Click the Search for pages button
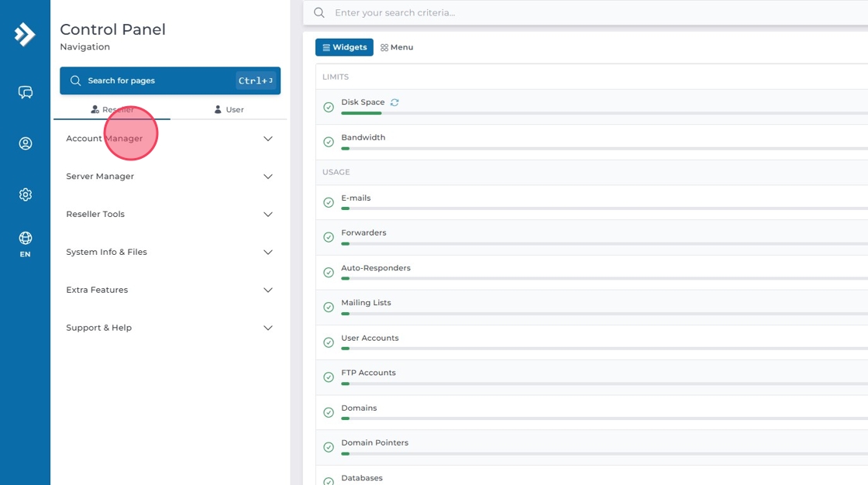 [170, 81]
